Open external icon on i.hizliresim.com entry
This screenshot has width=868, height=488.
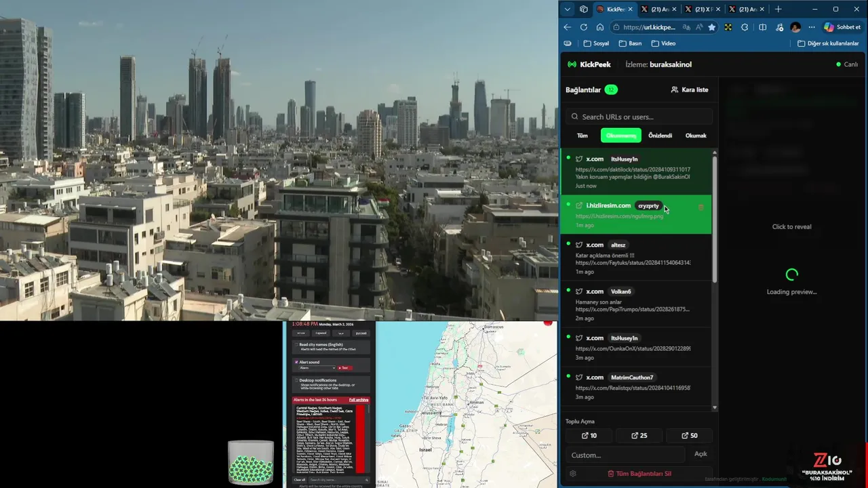(x=579, y=205)
